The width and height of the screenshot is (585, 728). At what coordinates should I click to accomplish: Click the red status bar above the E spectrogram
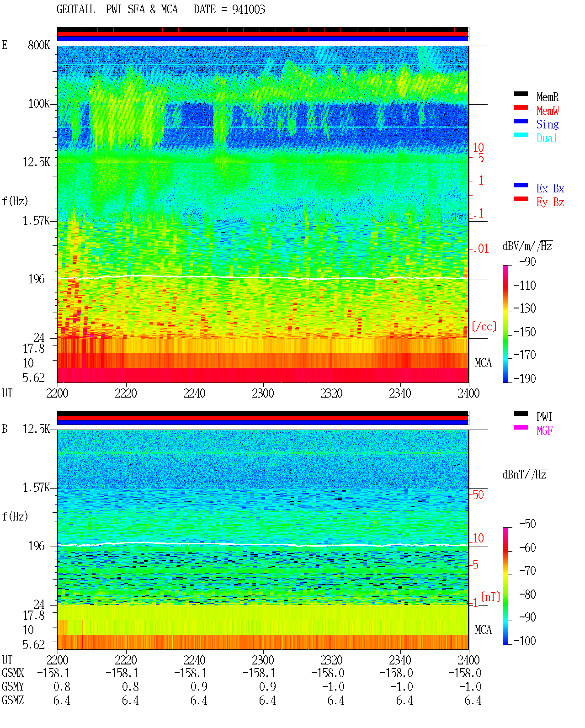[x=263, y=34]
